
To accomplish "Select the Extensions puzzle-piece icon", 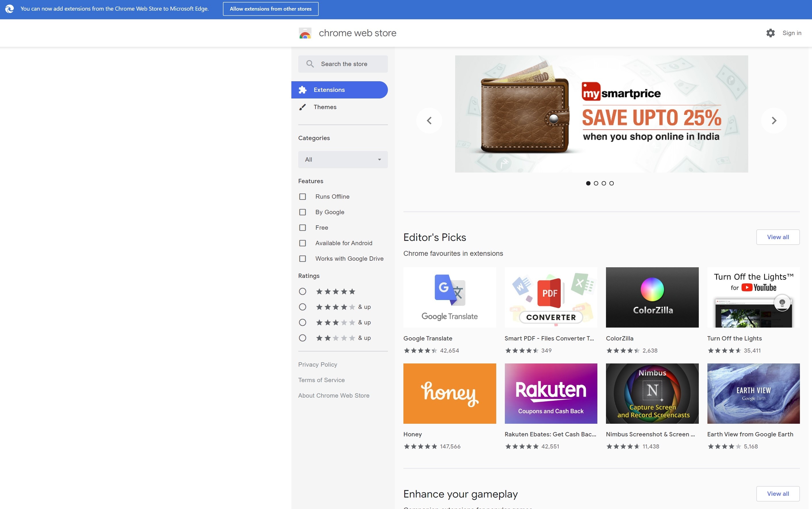I will (x=303, y=90).
